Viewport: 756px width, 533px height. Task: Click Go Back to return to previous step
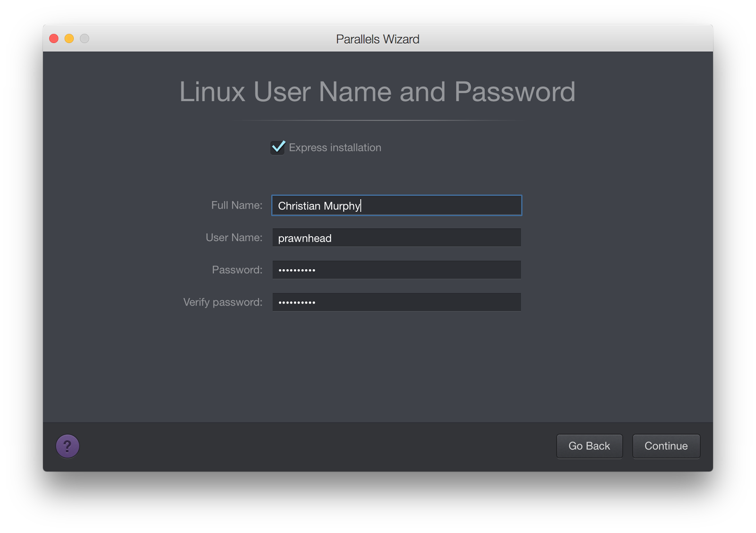pos(589,446)
